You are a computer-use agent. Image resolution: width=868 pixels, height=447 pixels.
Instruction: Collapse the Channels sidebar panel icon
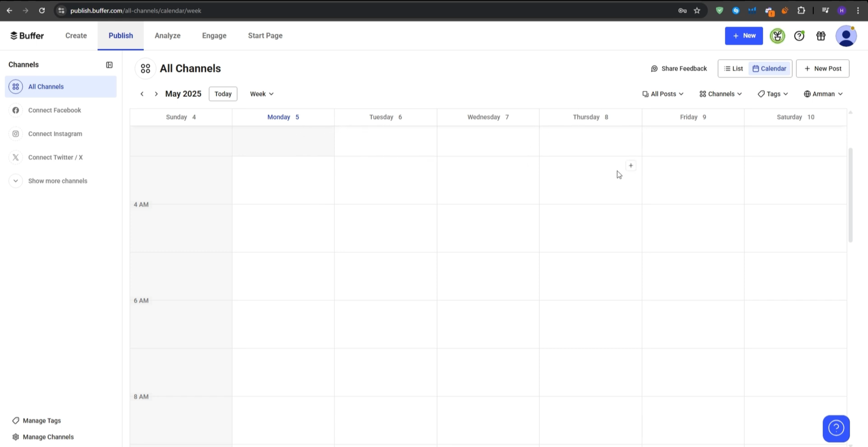pyautogui.click(x=109, y=65)
